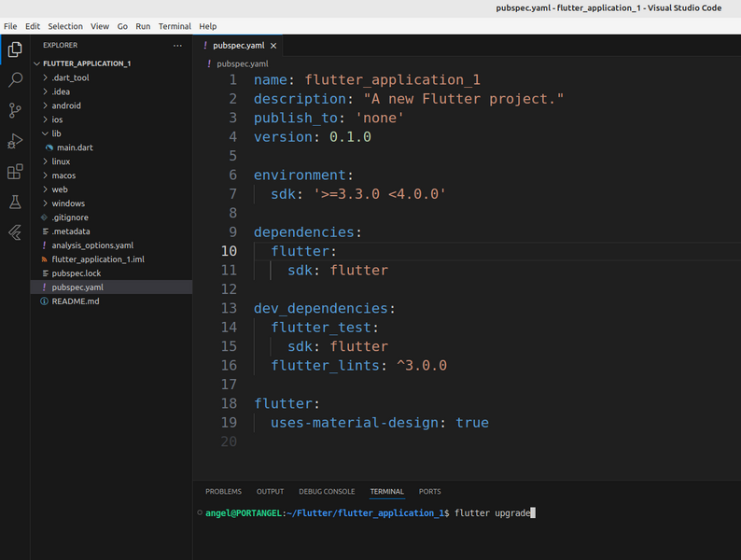
Task: Collapse the lib folder
Action: point(46,133)
